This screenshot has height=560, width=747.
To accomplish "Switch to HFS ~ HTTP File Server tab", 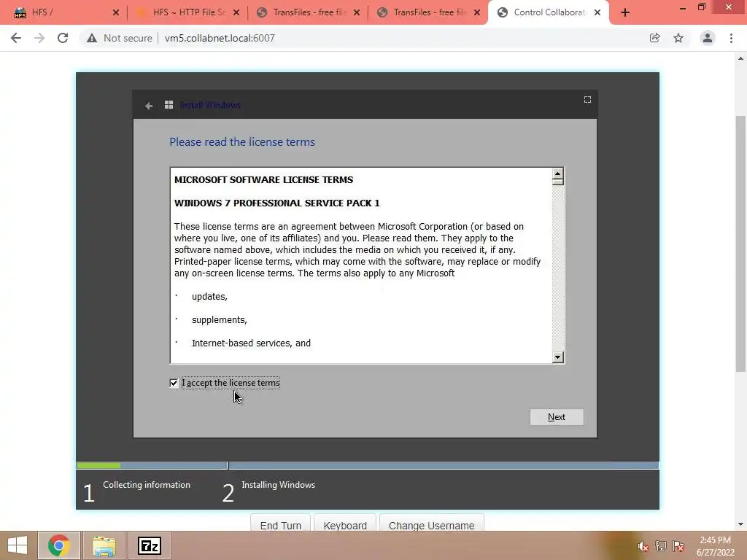I will coord(189,12).
